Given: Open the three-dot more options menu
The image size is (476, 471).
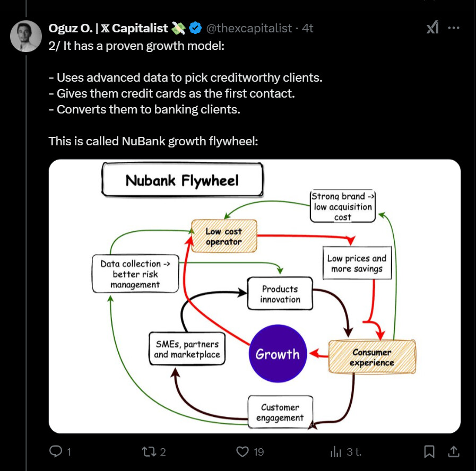Looking at the screenshot, I should 454,28.
